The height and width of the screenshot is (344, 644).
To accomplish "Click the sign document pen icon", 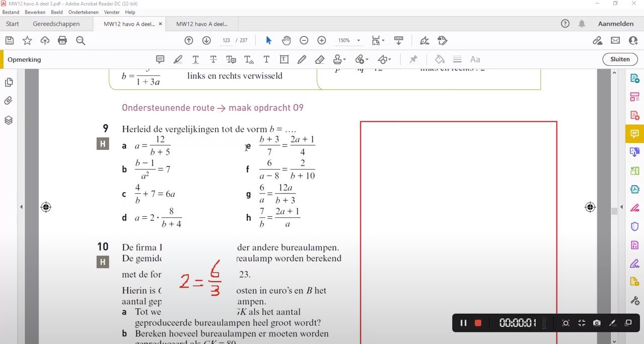I will [424, 41].
